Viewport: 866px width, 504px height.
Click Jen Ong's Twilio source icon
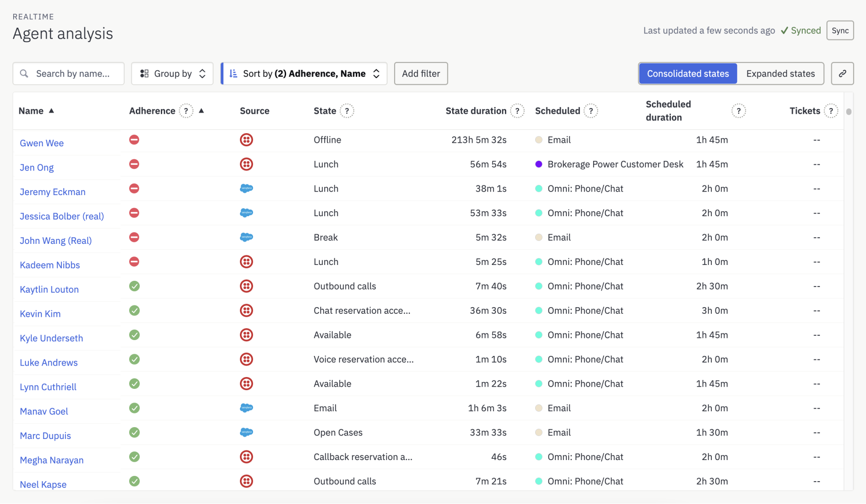click(246, 164)
